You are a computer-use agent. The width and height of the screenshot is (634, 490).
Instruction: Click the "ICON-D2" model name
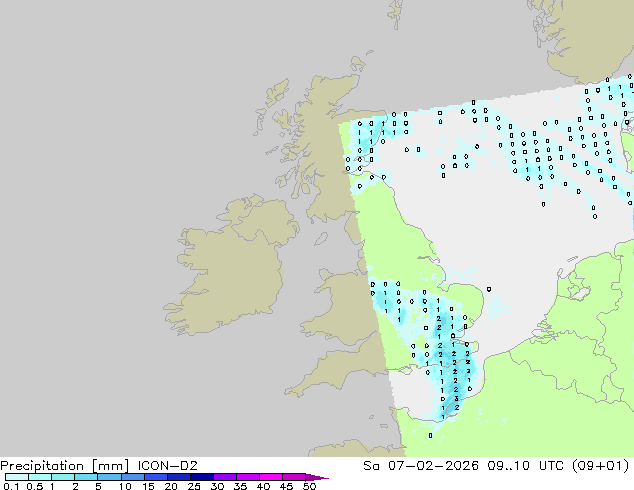click(x=167, y=466)
